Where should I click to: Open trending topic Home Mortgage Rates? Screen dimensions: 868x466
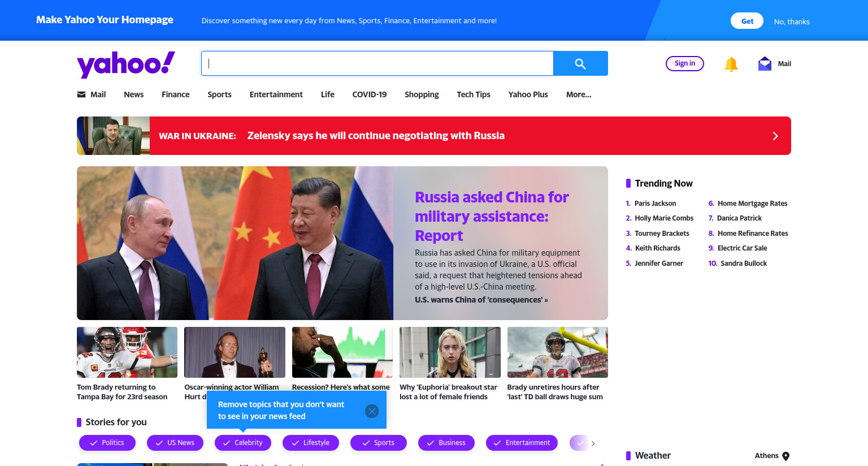[x=752, y=204]
